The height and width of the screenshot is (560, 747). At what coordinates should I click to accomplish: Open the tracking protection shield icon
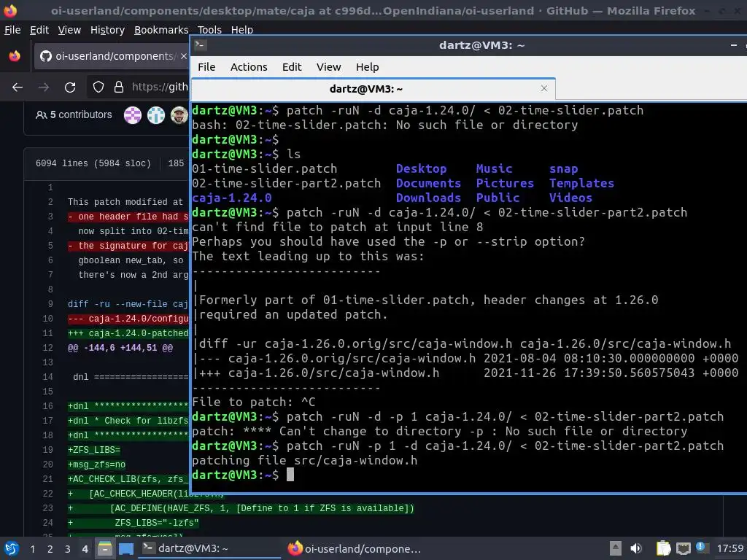point(98,87)
